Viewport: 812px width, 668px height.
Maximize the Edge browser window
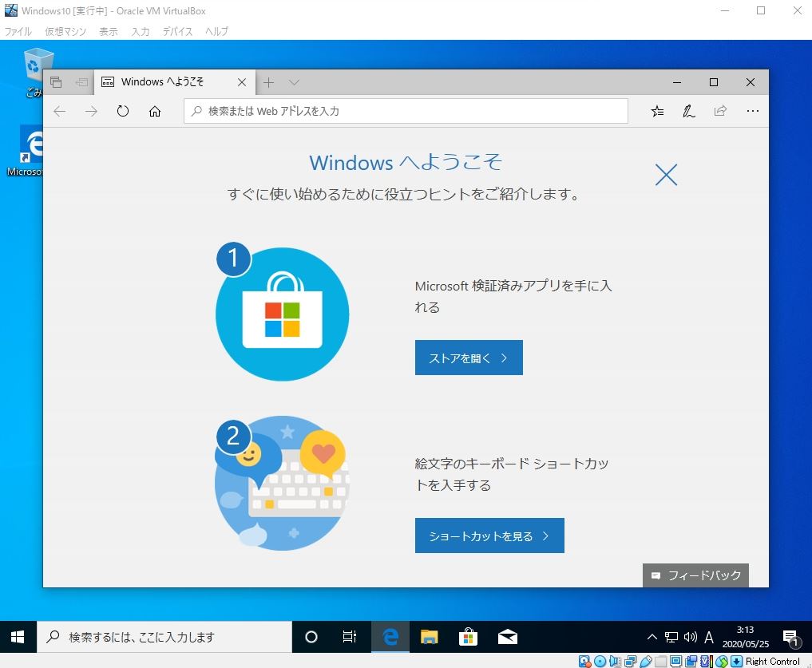click(x=714, y=82)
